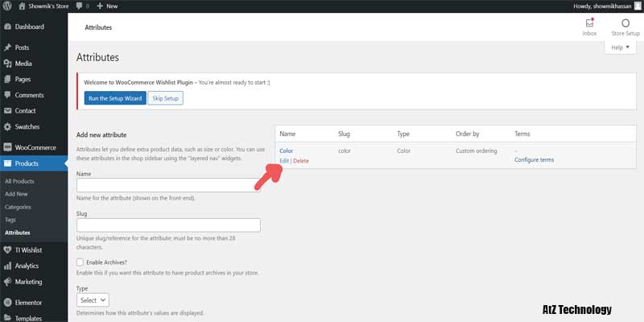Image resolution: width=644 pixels, height=322 pixels.
Task: Click Run the Setup Wizard button
Action: (x=114, y=98)
